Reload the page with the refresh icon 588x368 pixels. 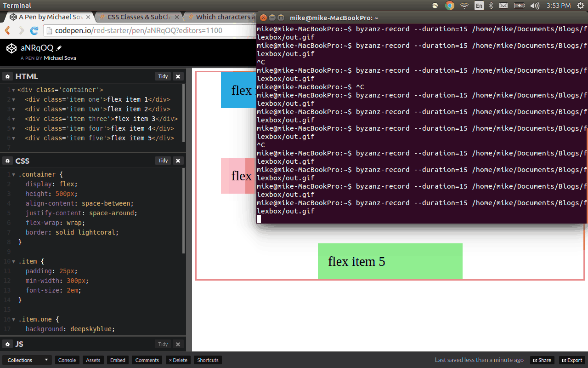(34, 31)
